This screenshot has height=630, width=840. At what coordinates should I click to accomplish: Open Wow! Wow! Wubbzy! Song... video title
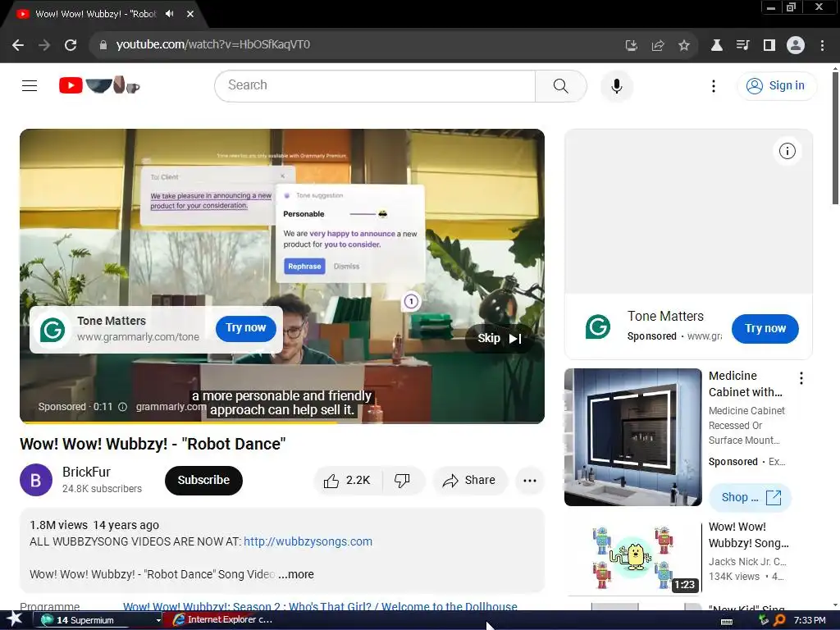click(x=749, y=535)
